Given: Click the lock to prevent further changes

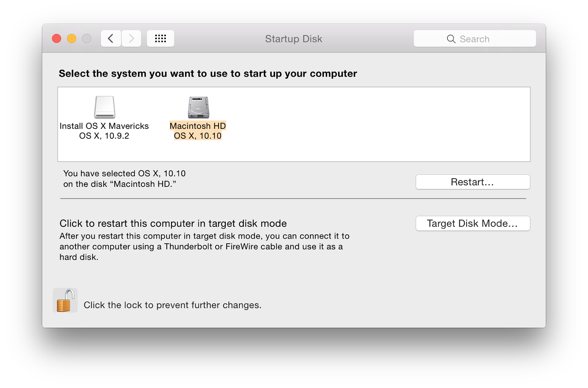Looking at the screenshot, I should click(x=65, y=300).
